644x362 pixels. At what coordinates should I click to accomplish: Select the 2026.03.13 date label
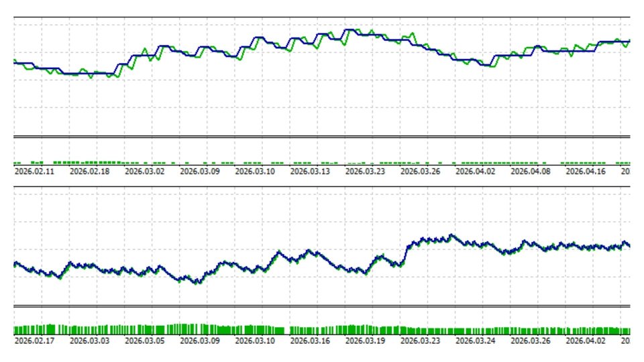pos(310,171)
